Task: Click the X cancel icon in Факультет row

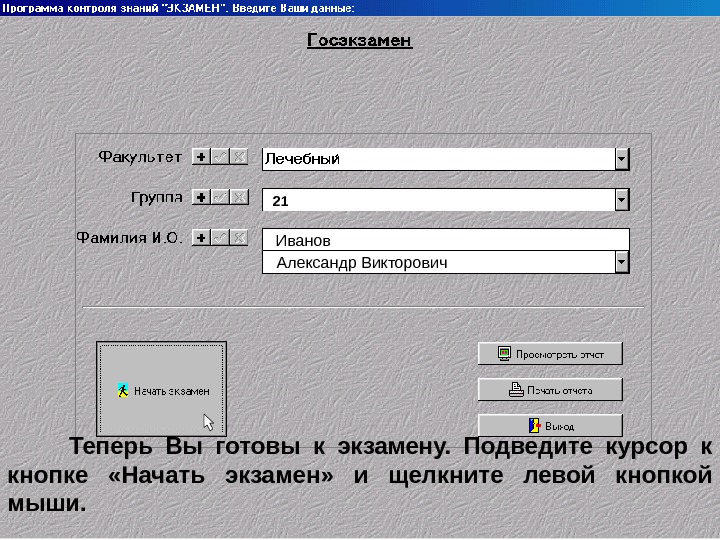Action: 239,157
